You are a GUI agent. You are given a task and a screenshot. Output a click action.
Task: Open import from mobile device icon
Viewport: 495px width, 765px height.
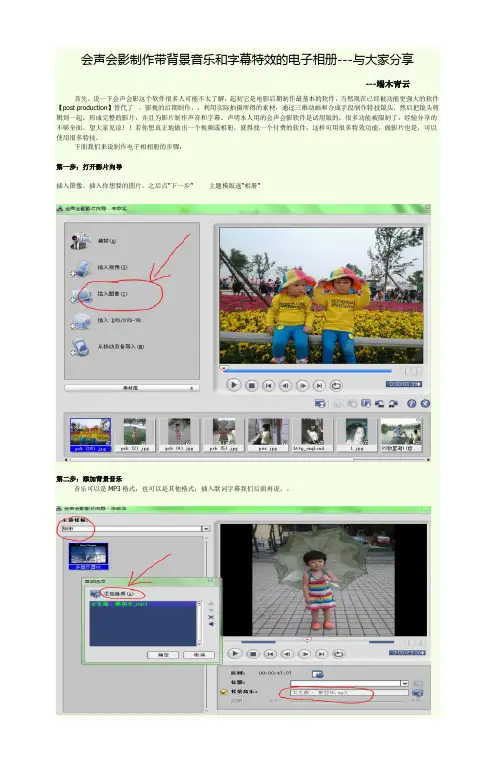tap(80, 347)
